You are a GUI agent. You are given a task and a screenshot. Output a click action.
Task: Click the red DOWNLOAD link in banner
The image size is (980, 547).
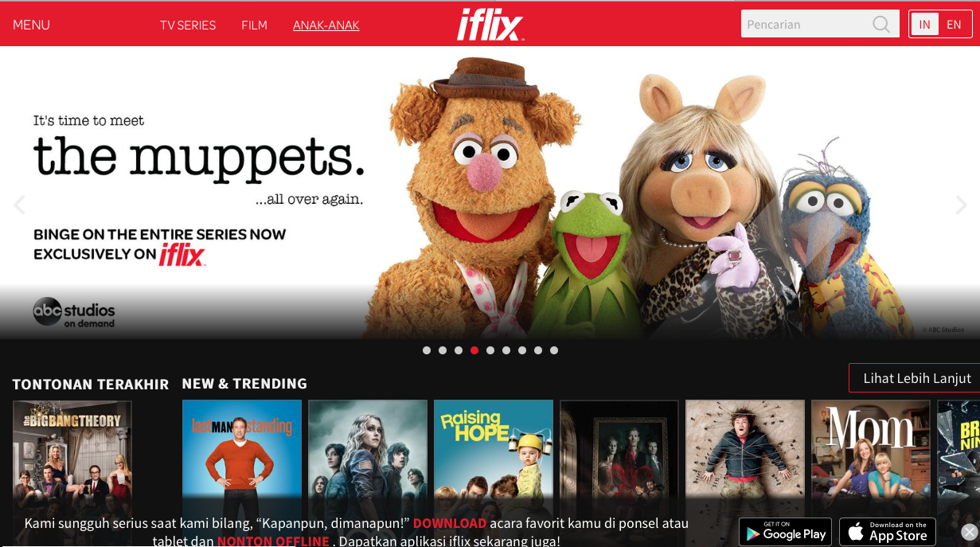(x=449, y=523)
